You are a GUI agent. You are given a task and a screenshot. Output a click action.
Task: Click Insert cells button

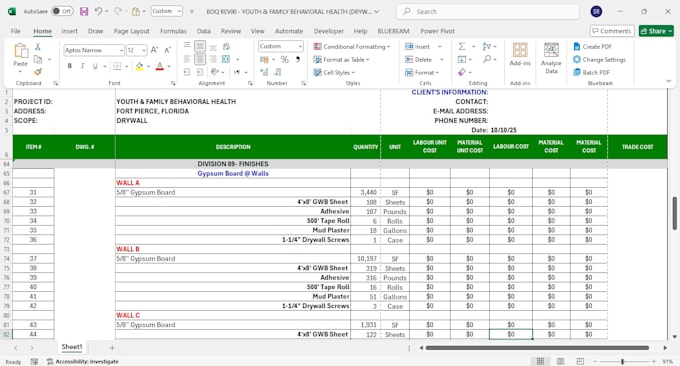point(417,46)
